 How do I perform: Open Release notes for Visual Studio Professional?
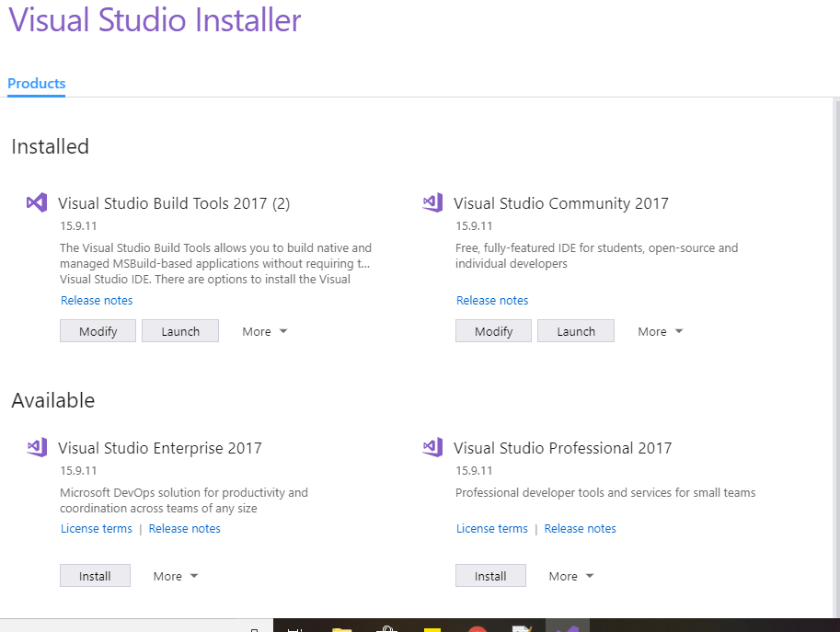tap(580, 529)
